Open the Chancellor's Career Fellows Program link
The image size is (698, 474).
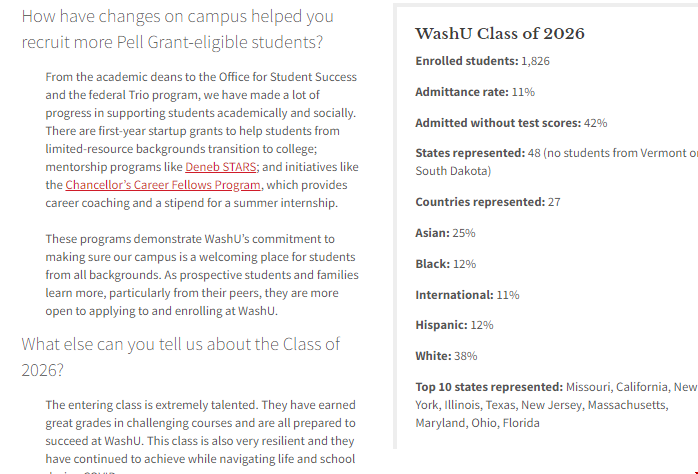[x=163, y=185]
